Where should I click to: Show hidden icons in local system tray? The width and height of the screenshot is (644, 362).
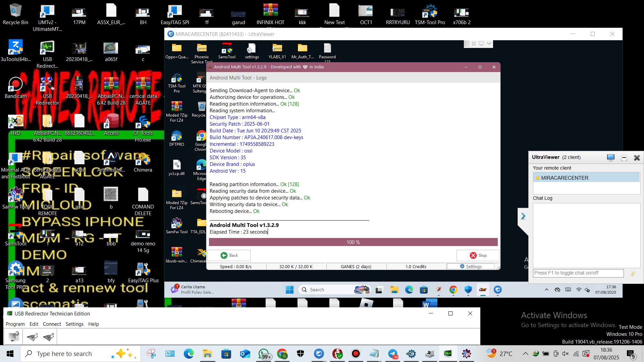pyautogui.click(x=525, y=354)
